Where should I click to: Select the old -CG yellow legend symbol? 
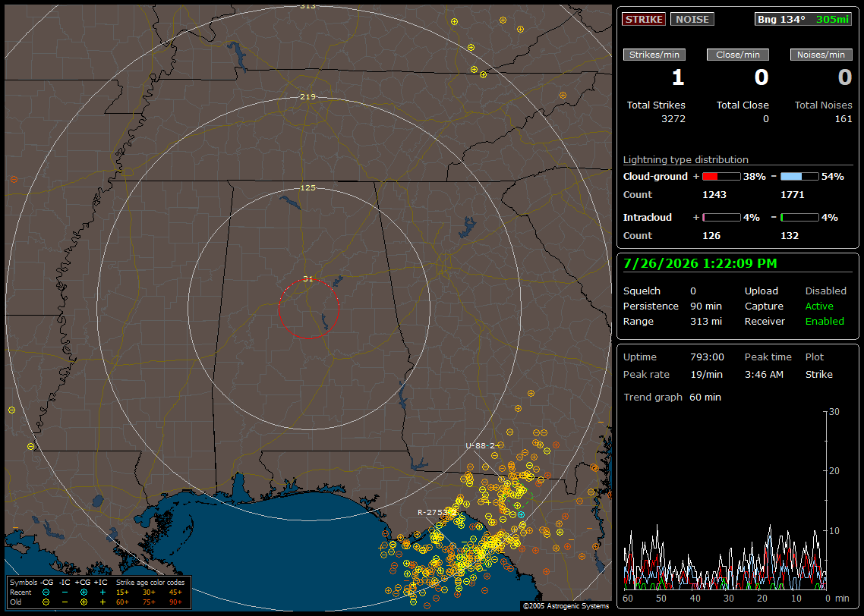pos(46,602)
